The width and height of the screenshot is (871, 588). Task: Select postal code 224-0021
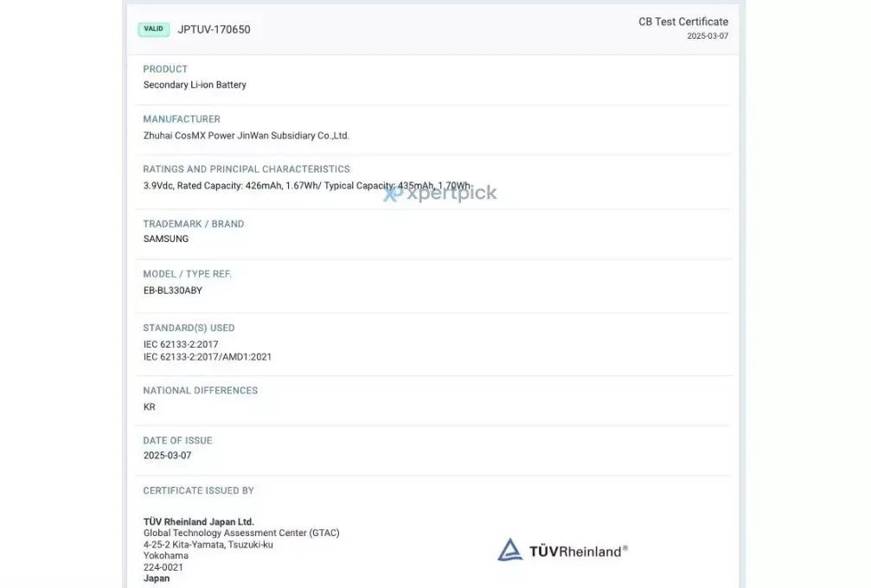pos(163,567)
